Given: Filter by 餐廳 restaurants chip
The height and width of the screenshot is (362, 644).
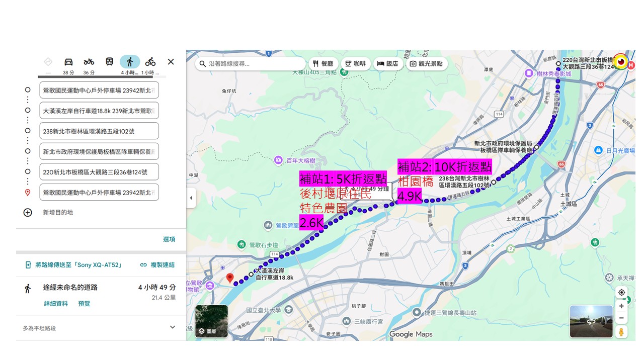Looking at the screenshot, I should click(323, 64).
